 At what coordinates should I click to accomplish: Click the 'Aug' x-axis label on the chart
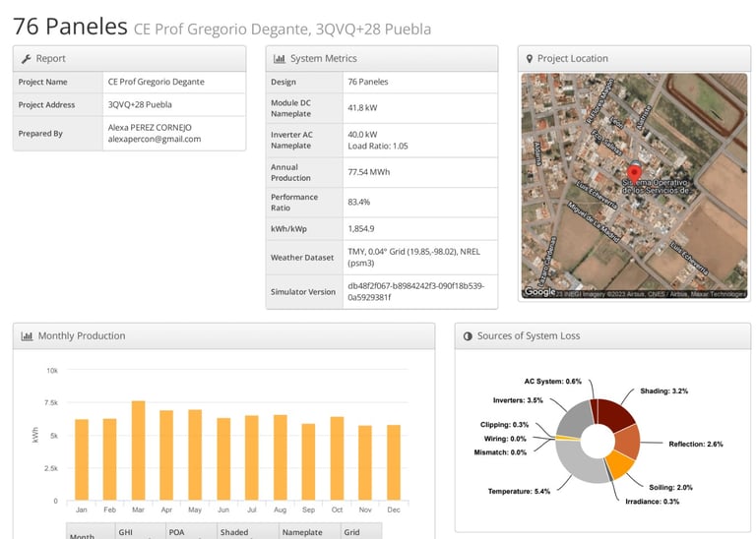[x=281, y=509]
